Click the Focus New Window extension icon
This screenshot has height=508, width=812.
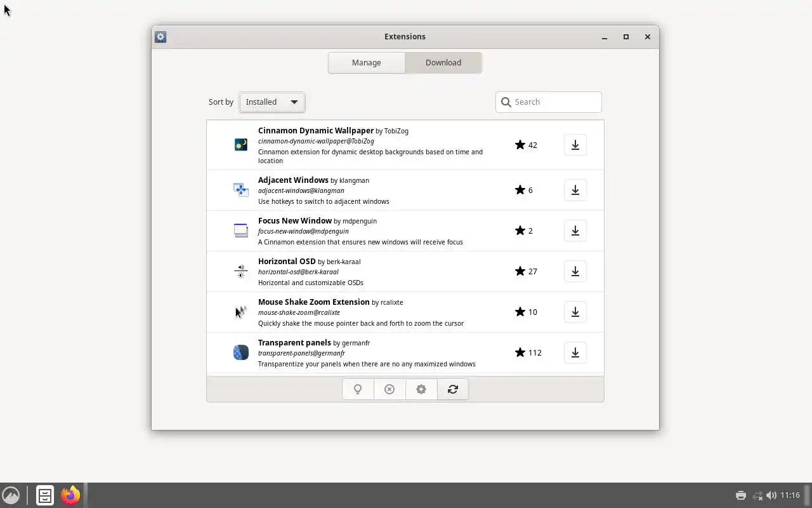coord(241,231)
